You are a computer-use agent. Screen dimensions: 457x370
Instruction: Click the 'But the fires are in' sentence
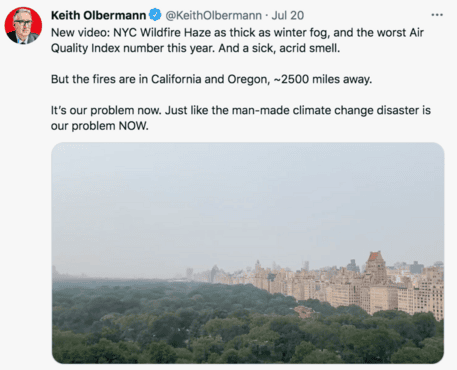tap(211, 79)
